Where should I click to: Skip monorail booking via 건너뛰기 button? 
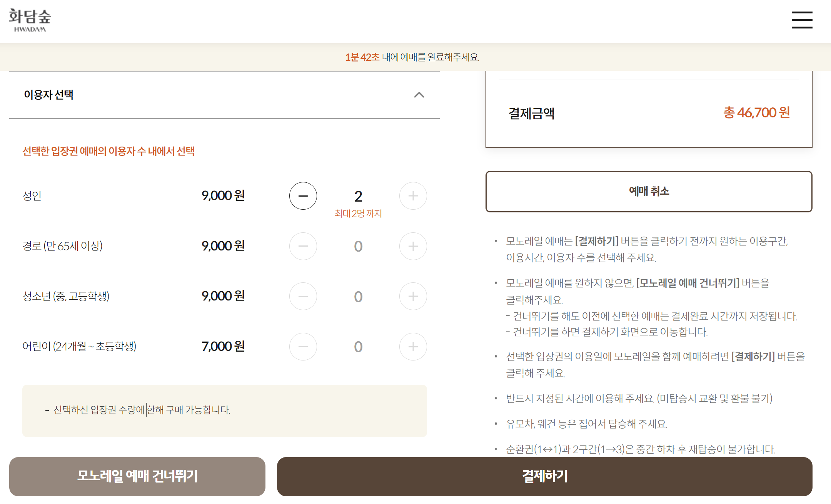(137, 476)
